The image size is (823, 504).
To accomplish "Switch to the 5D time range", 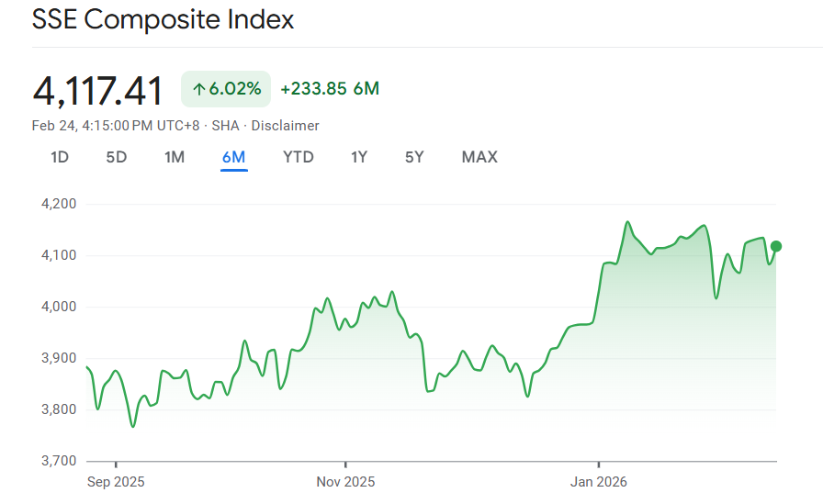I will [117, 157].
